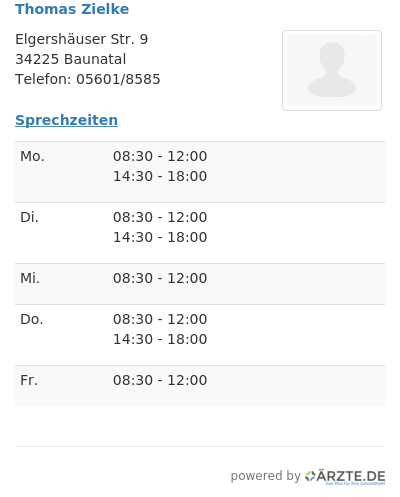Open the Thomas Zielke name link
The width and height of the screenshot is (400, 497).
[72, 9]
